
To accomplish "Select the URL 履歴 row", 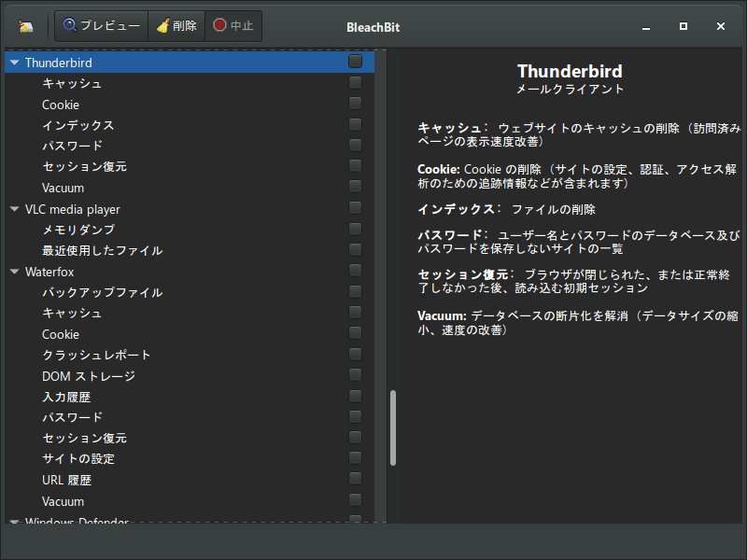I will click(190, 480).
